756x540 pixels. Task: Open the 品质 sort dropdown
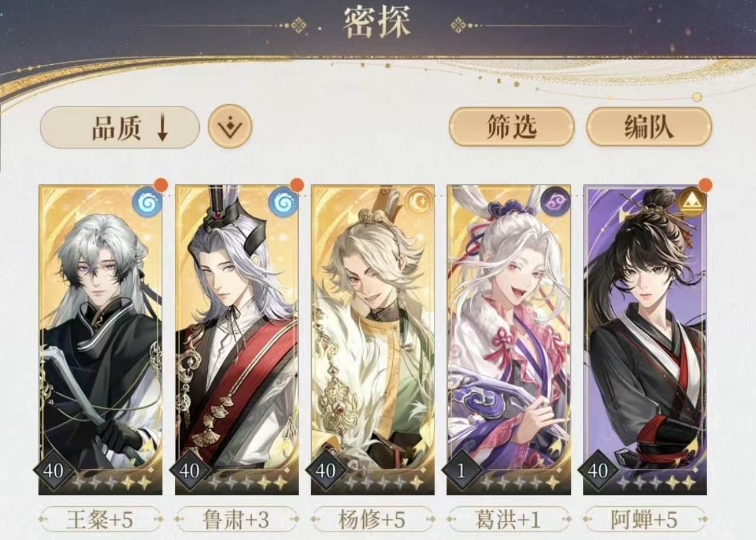pyautogui.click(x=120, y=127)
